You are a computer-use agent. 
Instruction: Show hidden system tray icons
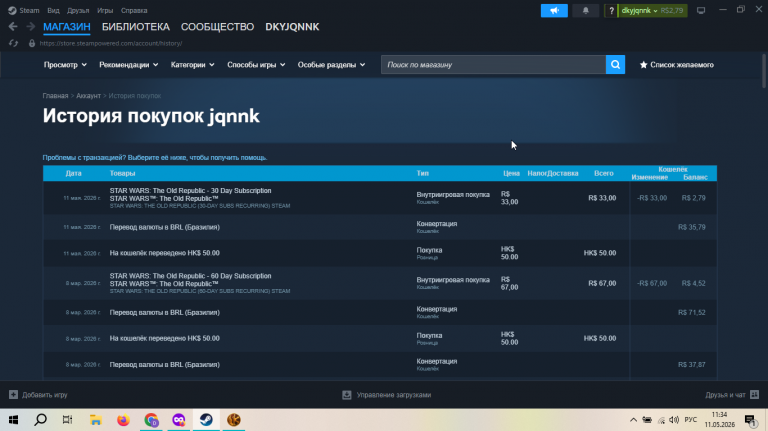(633, 420)
